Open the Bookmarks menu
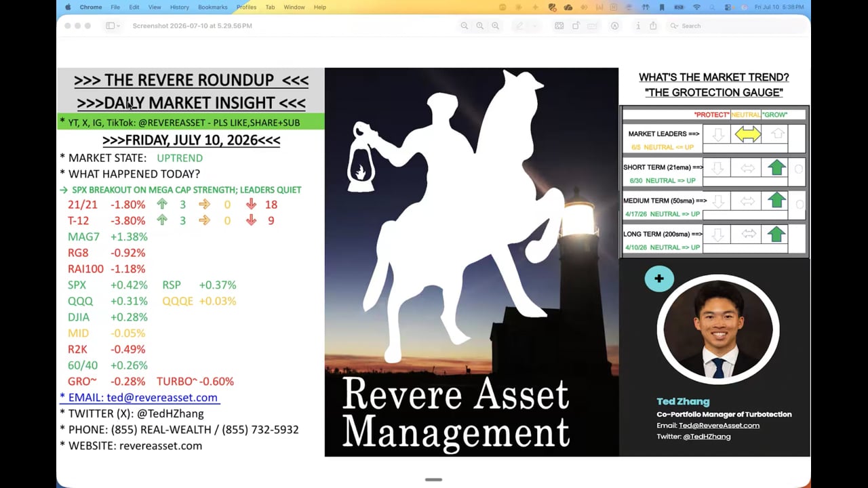Image resolution: width=868 pixels, height=488 pixels. 213,7
